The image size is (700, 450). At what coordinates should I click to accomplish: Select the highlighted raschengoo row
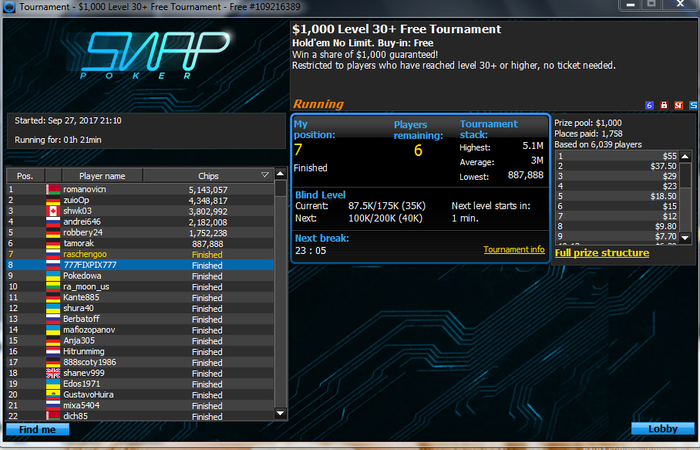[140, 254]
